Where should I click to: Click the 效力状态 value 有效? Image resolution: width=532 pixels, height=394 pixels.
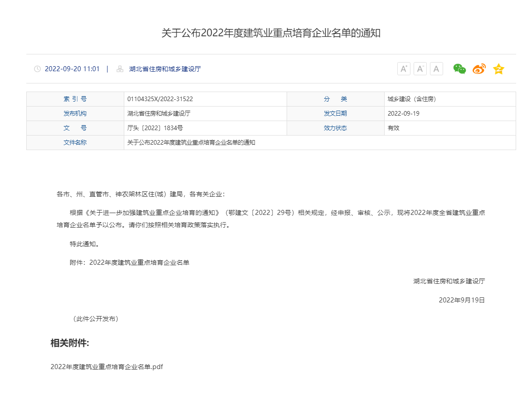pyautogui.click(x=393, y=128)
